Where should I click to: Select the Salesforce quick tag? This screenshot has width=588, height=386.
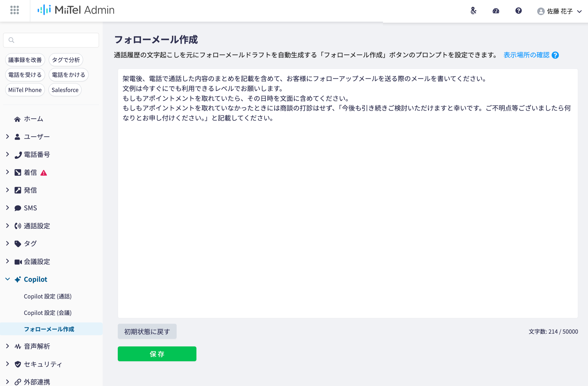(x=65, y=90)
